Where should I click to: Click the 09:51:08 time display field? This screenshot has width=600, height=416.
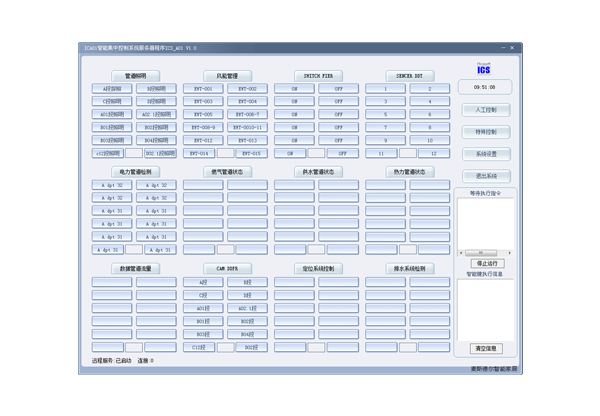(485, 88)
